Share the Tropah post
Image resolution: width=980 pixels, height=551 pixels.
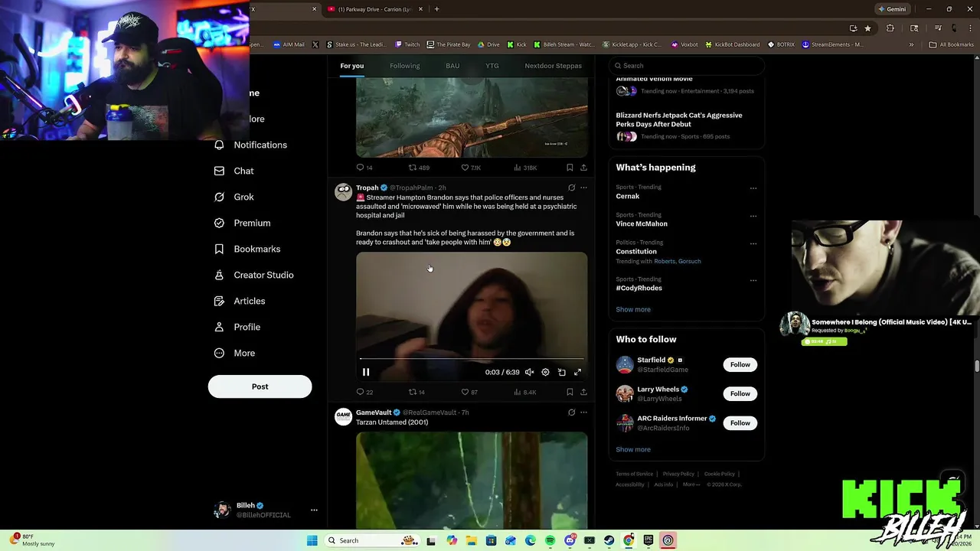point(583,392)
